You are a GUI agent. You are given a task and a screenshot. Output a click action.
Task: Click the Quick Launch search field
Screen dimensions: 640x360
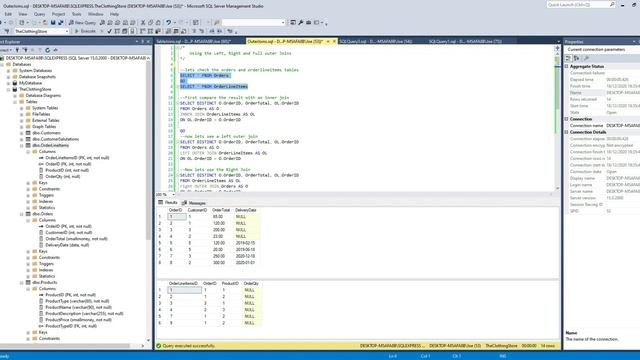tap(581, 4)
